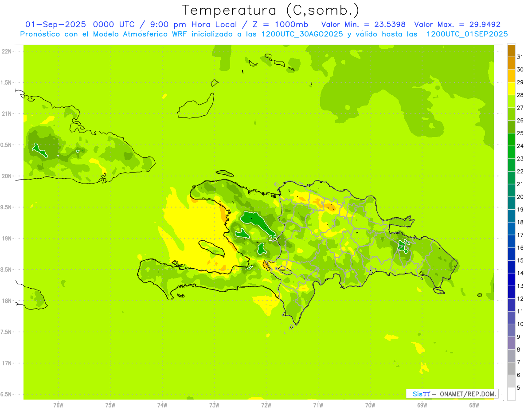
Task: Select the "Valor Max. = 29.9492" text
Action: coord(457,24)
